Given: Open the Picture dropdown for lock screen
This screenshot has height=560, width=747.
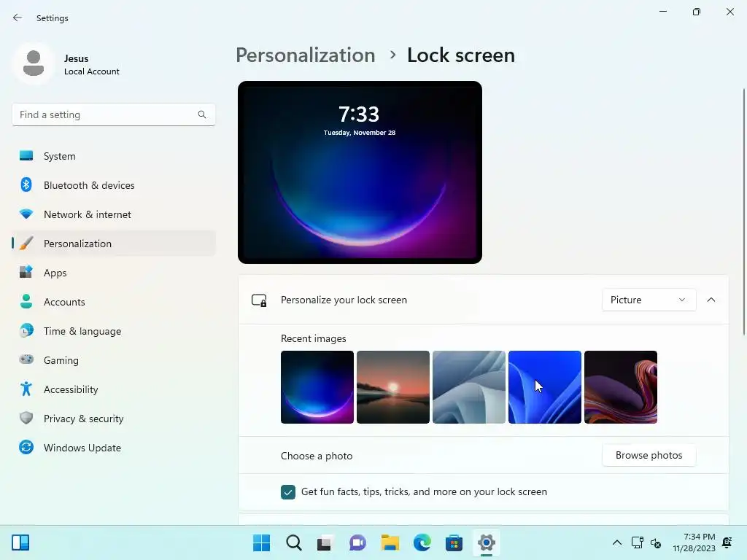Looking at the screenshot, I should tap(649, 300).
